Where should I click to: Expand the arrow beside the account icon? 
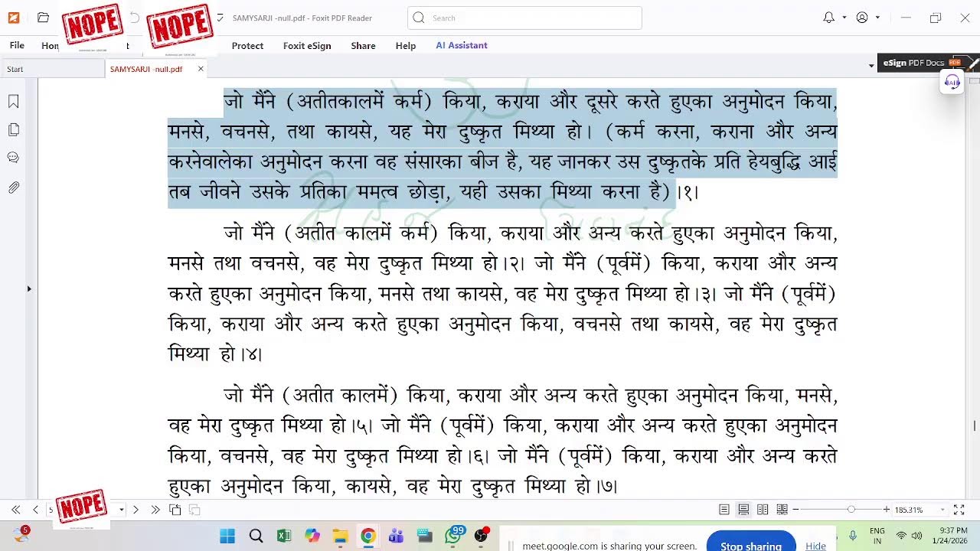click(877, 18)
